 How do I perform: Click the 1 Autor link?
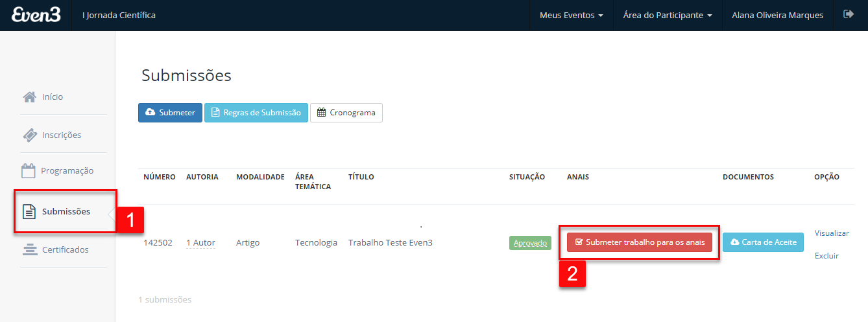click(200, 243)
